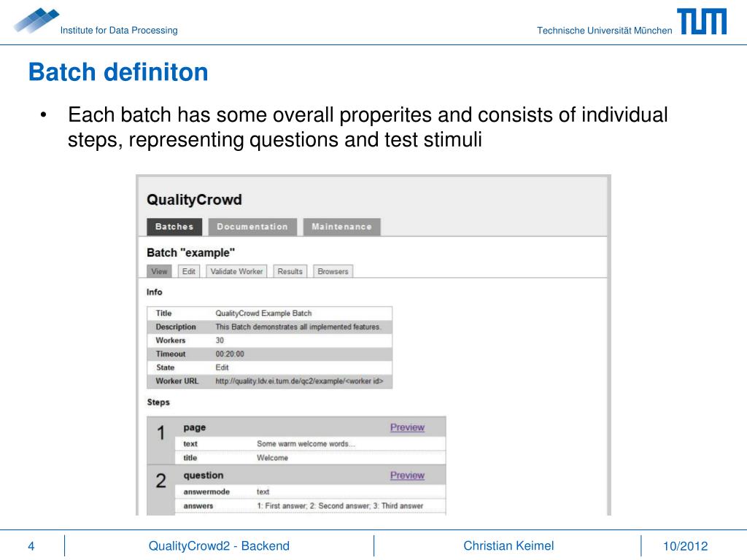Image resolution: width=747 pixels, height=560 pixels.
Task: Click the footer author Christian Keimel
Action: click(x=508, y=545)
